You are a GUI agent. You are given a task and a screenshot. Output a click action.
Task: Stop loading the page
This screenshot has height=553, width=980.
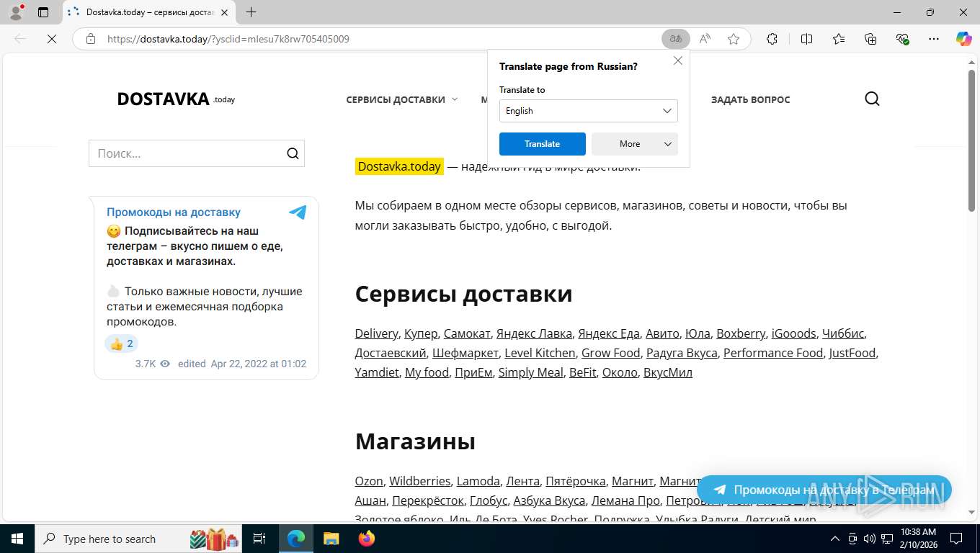52,39
